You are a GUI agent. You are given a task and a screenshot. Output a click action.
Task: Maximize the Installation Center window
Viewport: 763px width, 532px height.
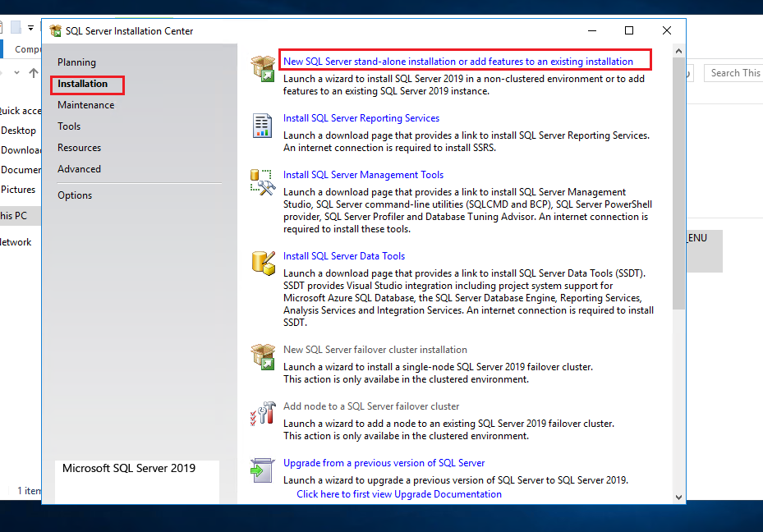click(628, 30)
